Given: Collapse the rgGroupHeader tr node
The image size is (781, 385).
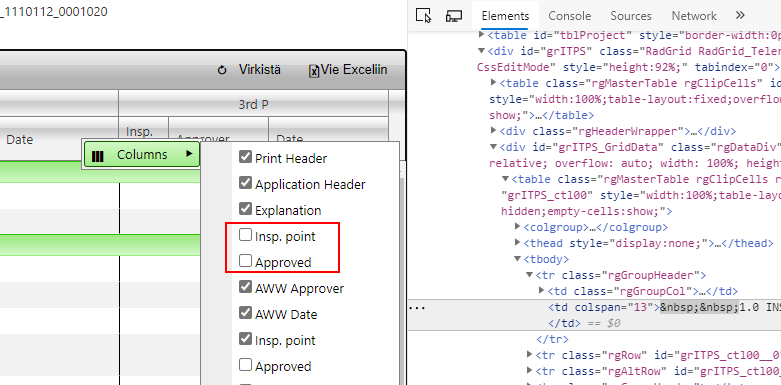Looking at the screenshot, I should (530, 275).
